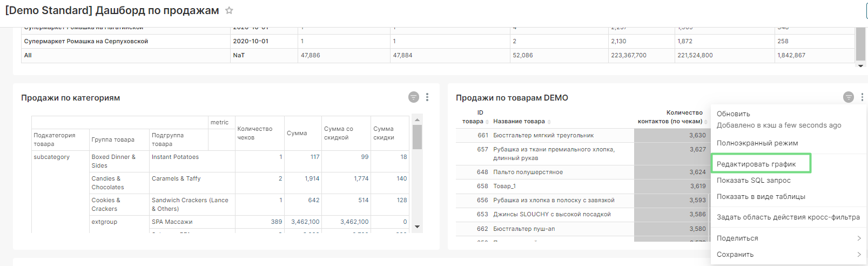The image size is (868, 266).
Task: Sort by Название товара column icon
Action: [549, 122]
